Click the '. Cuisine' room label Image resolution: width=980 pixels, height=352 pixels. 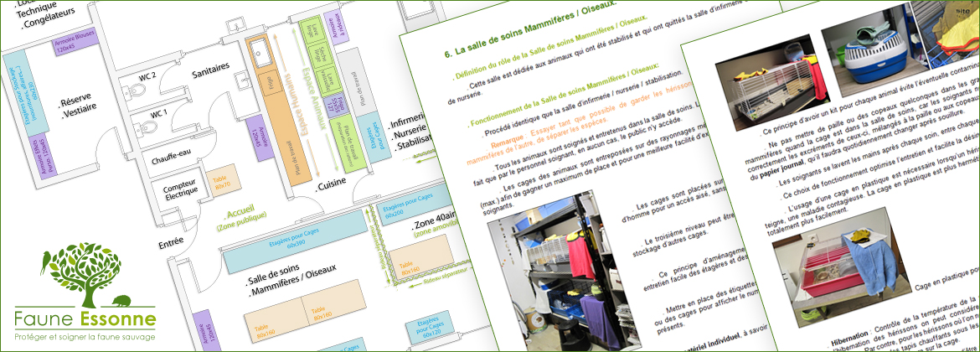click(x=331, y=186)
